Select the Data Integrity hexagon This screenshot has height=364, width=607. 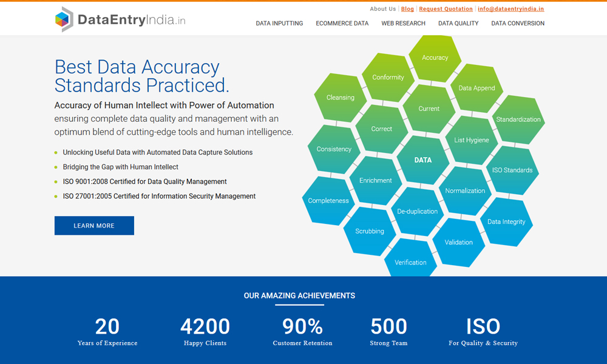click(506, 222)
